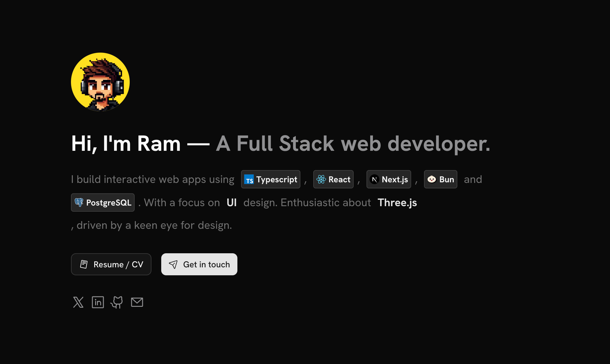Click the email envelope icon
The image size is (610, 364).
coord(137,302)
